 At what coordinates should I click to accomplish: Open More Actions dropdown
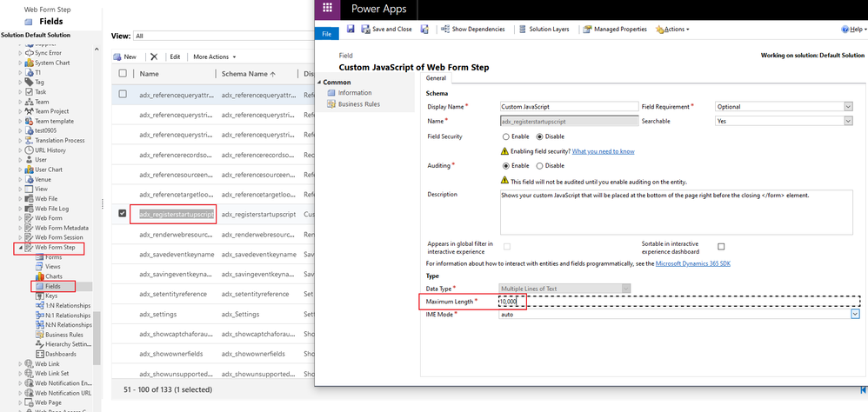point(214,57)
